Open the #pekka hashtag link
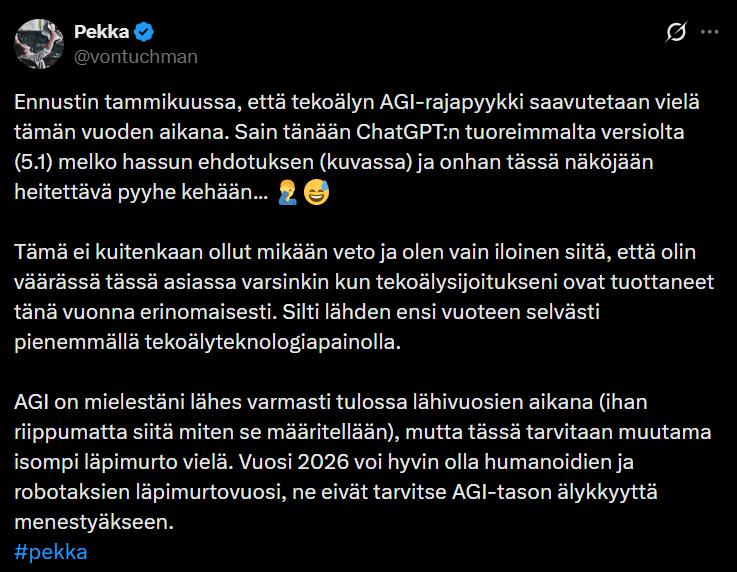Screen dimensions: 737x572 pos(51,552)
